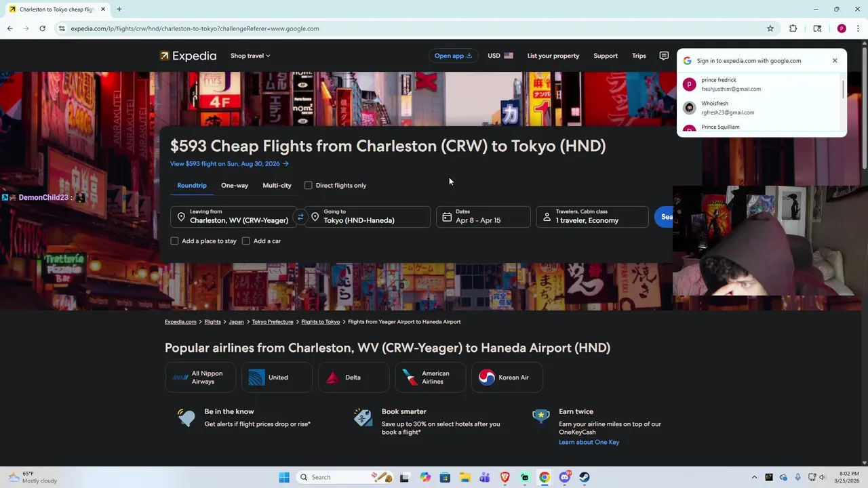
Task: Swap origin and destination airports
Action: (x=300, y=217)
